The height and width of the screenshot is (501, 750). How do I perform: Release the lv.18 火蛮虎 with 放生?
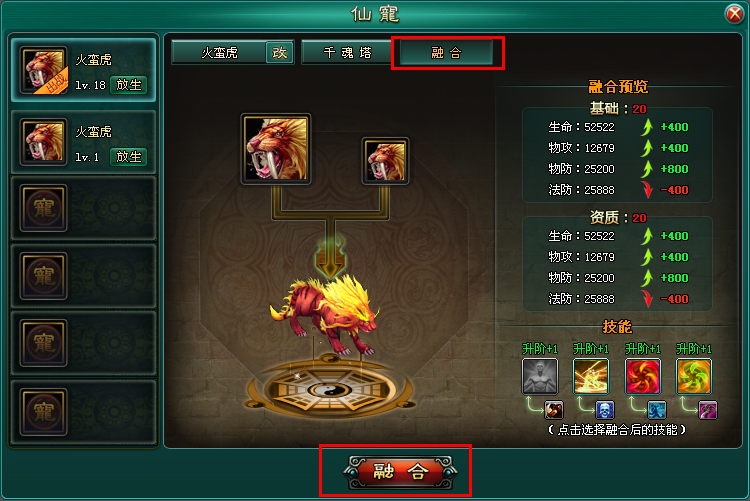pos(129,85)
